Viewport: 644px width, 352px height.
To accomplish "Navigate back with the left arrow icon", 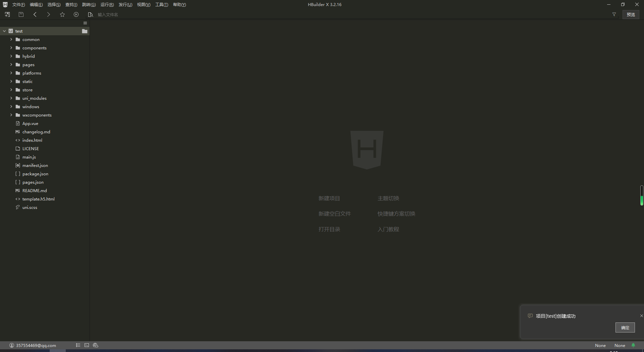I will coord(35,14).
